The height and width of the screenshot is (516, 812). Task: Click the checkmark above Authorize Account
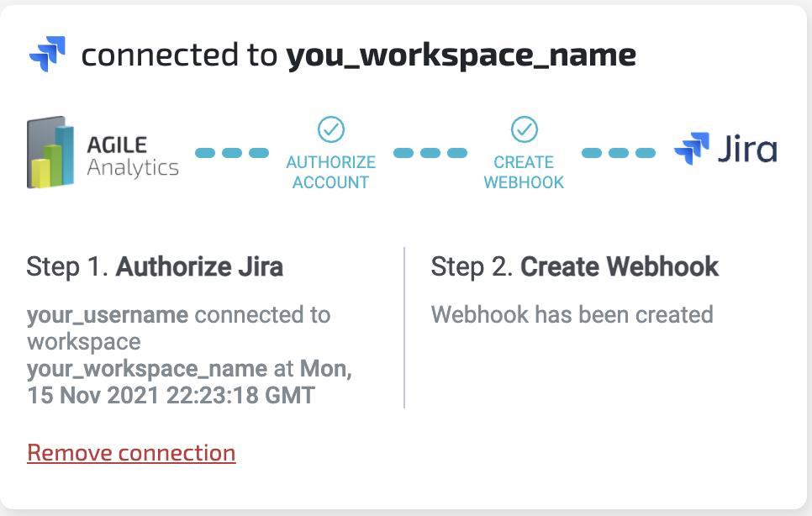pos(330,129)
